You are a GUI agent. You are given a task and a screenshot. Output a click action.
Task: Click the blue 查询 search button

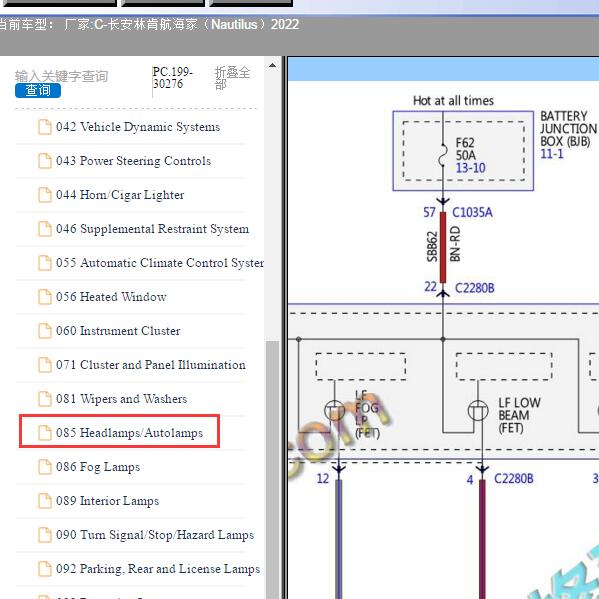(x=38, y=91)
